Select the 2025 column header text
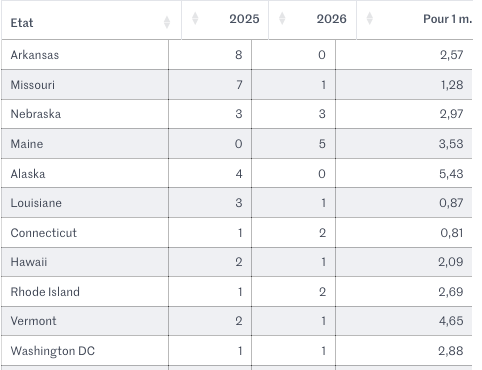 [x=244, y=19]
